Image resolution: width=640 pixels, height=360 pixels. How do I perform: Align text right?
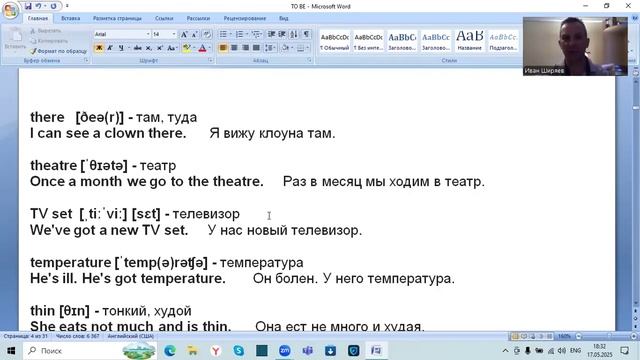(245, 48)
